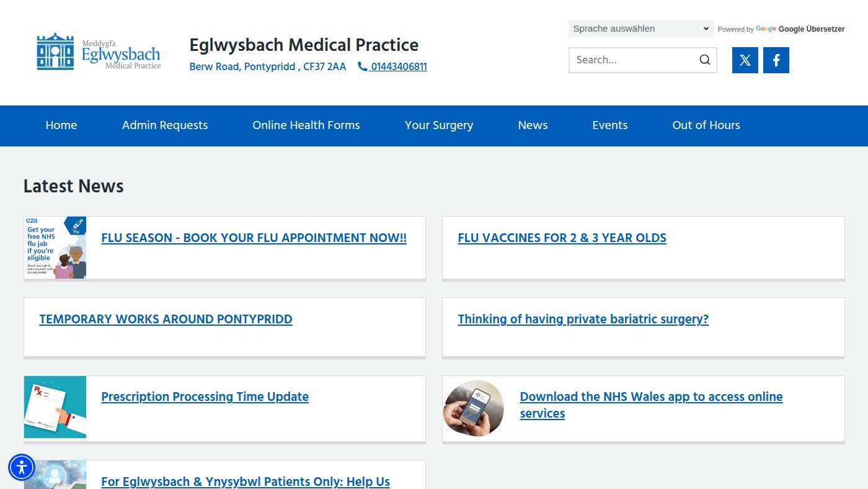Open Temporary Works Around Pontypridd article

click(x=166, y=319)
